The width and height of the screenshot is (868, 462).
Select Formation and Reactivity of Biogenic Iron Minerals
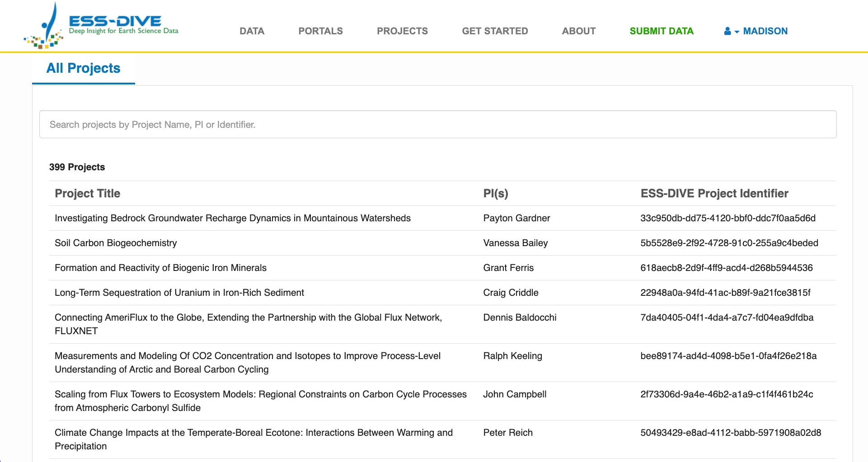coord(160,268)
